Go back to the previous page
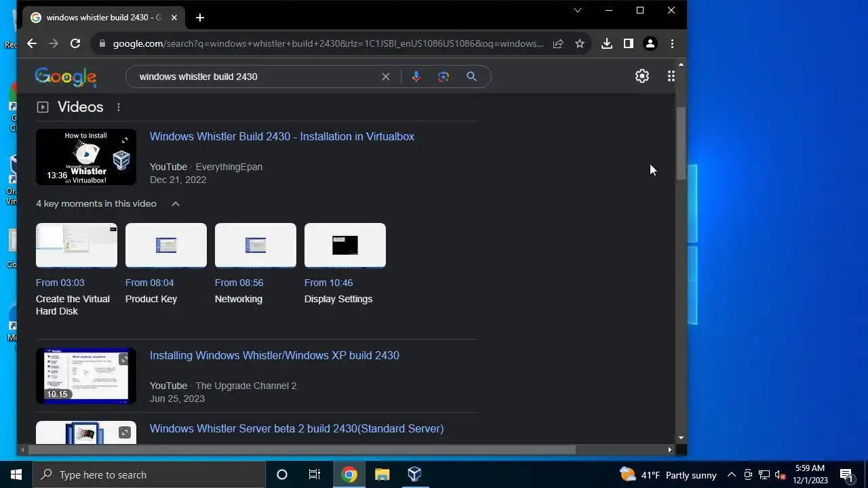This screenshot has width=868, height=488. [32, 43]
